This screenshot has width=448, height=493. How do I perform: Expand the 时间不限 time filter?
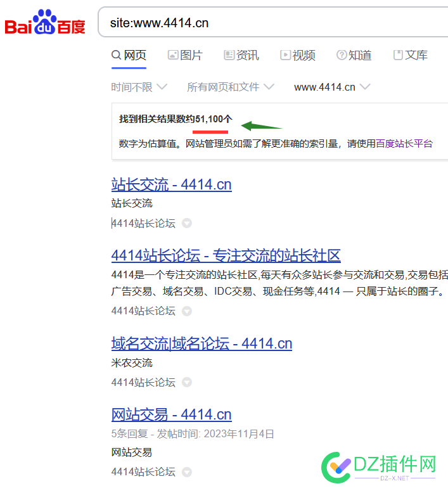point(139,87)
